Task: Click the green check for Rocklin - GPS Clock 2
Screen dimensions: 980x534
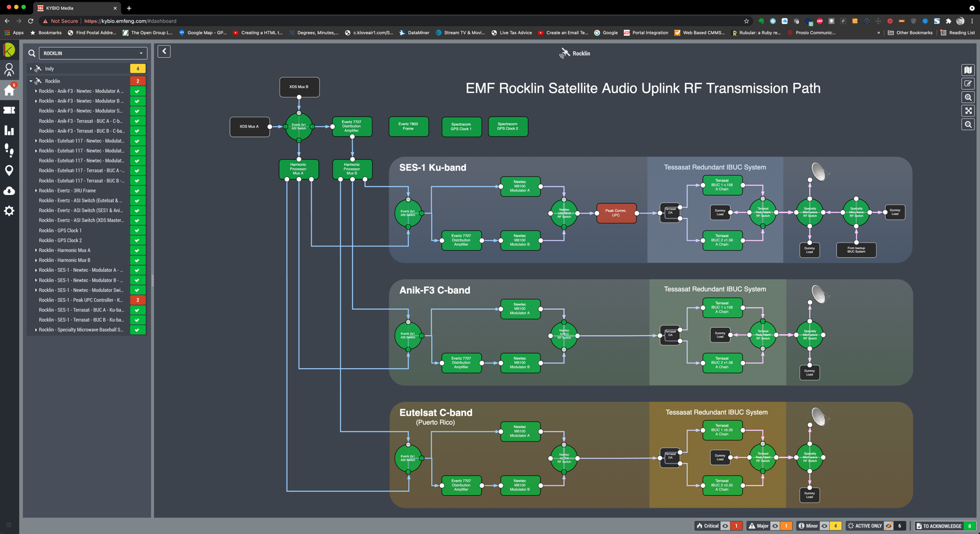Action: click(138, 240)
